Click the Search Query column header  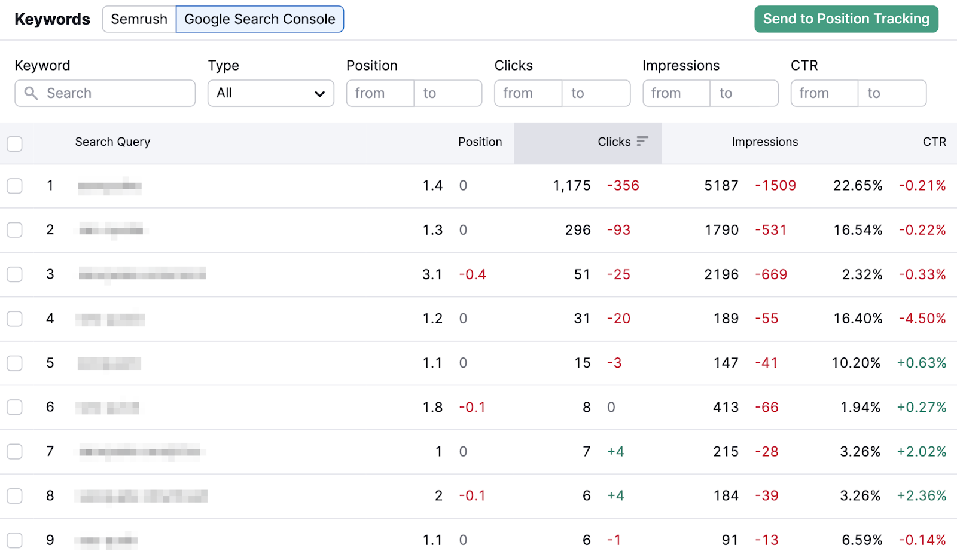(x=112, y=142)
